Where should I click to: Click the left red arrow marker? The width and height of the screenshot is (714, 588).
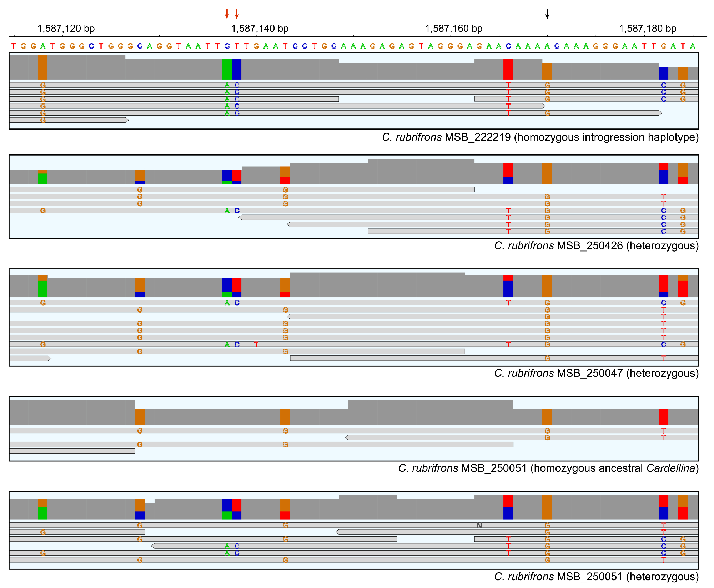(227, 14)
